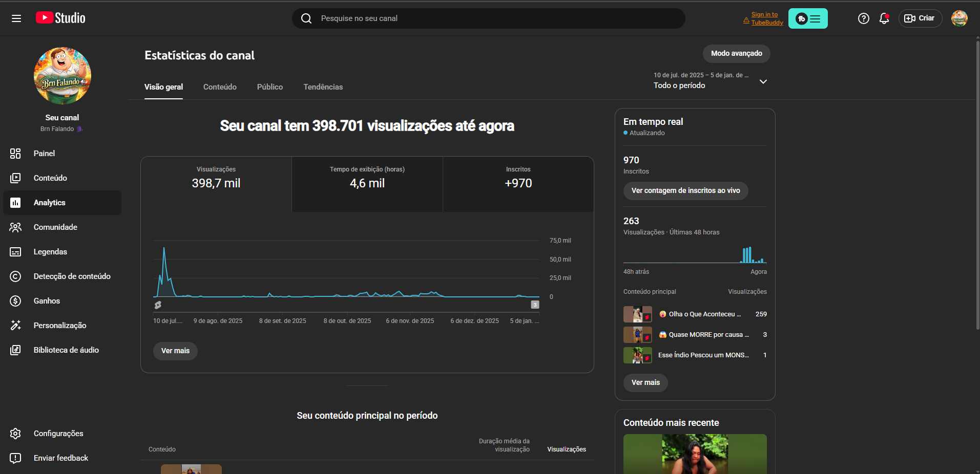The width and height of the screenshot is (980, 474).
Task: Click Ver mais under the views chart
Action: (x=175, y=351)
